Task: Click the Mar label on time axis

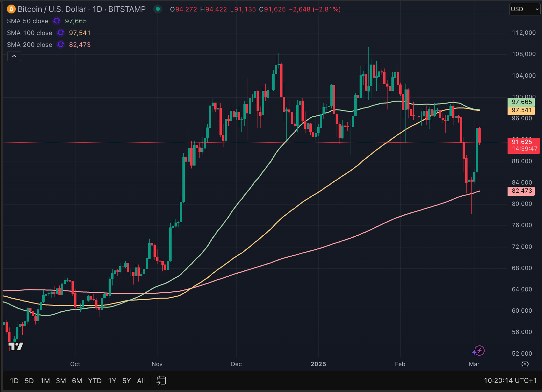Action: point(474,364)
